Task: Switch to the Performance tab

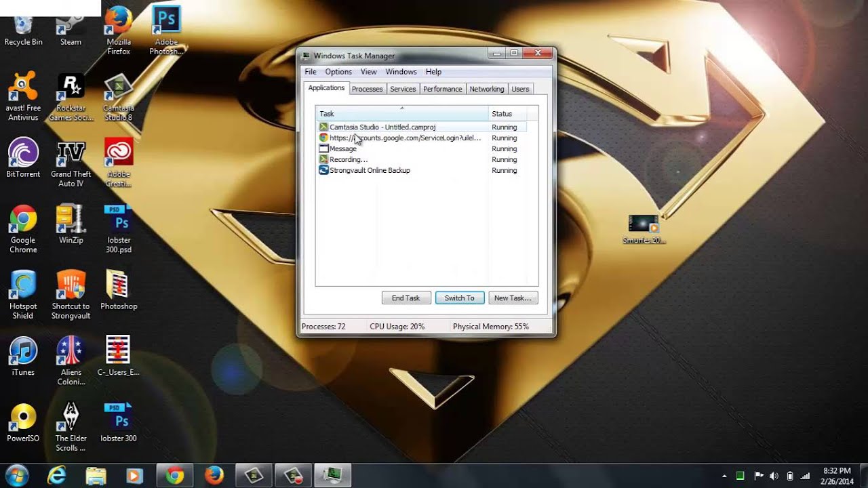Action: 443,89
